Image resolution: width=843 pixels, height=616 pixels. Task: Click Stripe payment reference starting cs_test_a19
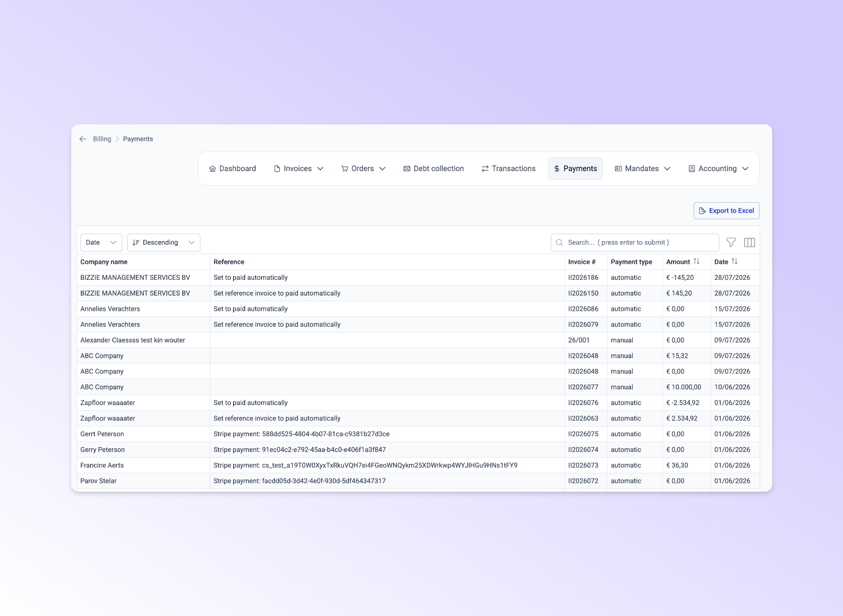pyautogui.click(x=366, y=465)
